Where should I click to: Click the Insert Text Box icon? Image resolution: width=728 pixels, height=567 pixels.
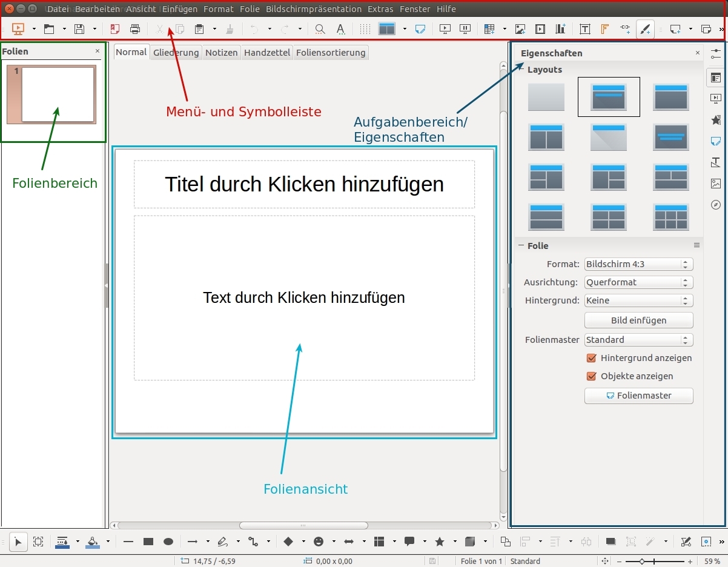click(584, 28)
